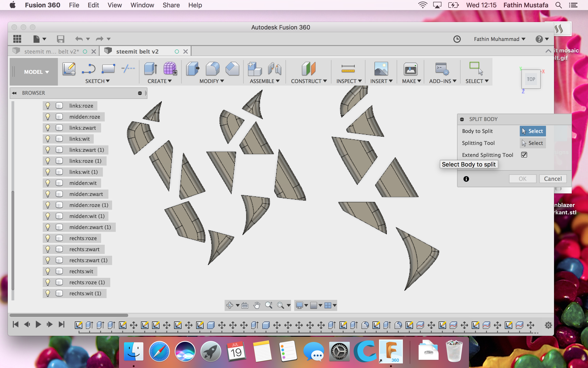Click the Save disk icon
This screenshot has width=588, height=368.
(x=60, y=39)
